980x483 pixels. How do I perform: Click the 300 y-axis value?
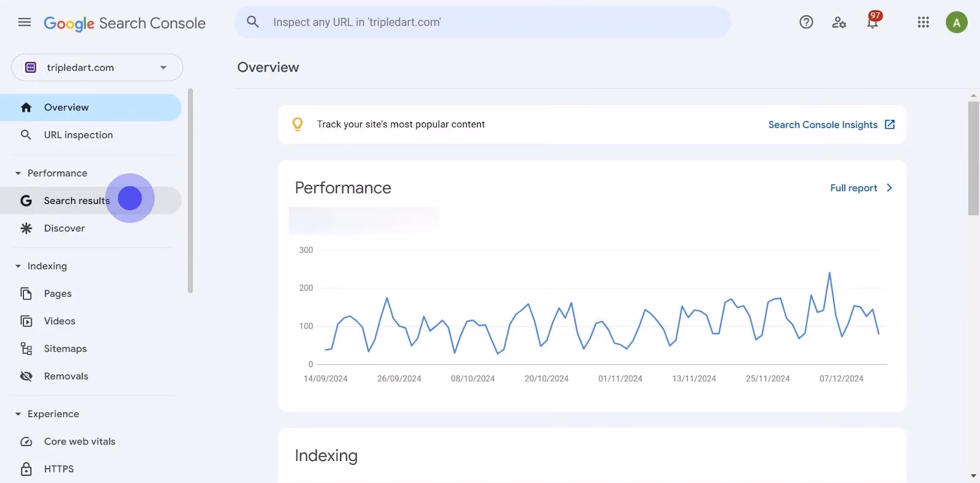[x=306, y=250]
